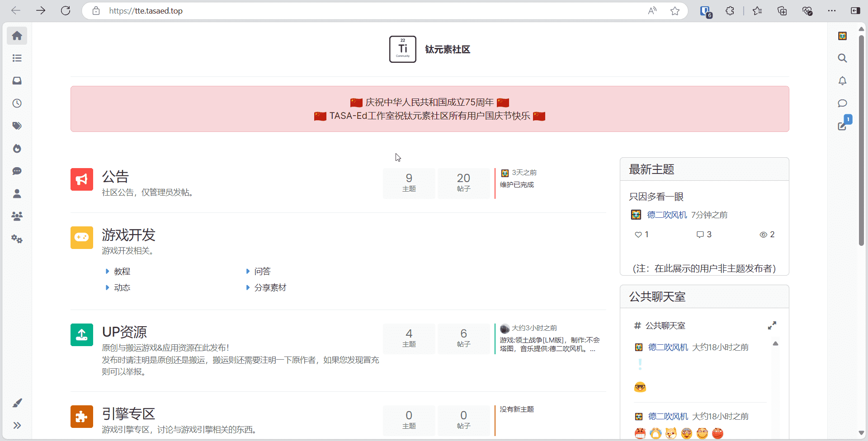Open the 分享素材 subcategory
This screenshot has width=868, height=441.
pos(270,288)
